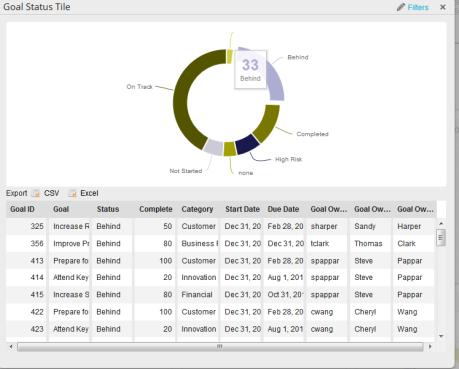This screenshot has width=459, height=369.
Task: Click the left arrow of the horizontal scrollbar
Action: [11, 347]
